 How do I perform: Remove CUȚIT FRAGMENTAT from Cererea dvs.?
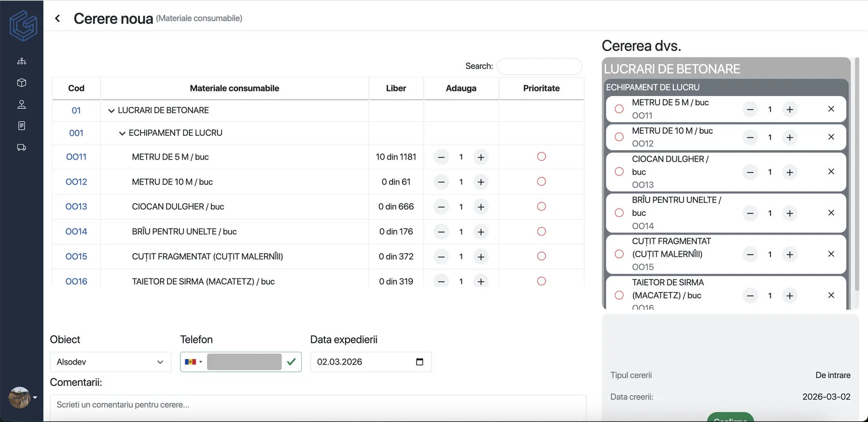(831, 254)
